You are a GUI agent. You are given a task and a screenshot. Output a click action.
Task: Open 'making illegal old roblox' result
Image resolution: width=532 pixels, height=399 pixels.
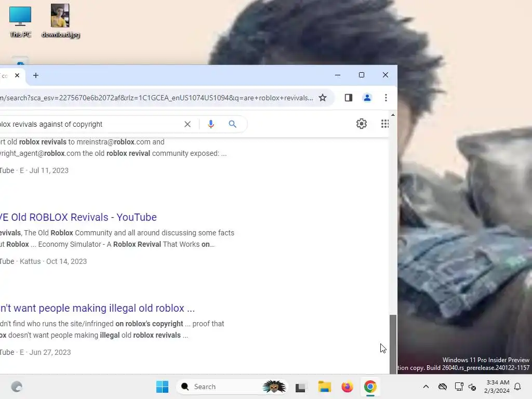coord(97,308)
